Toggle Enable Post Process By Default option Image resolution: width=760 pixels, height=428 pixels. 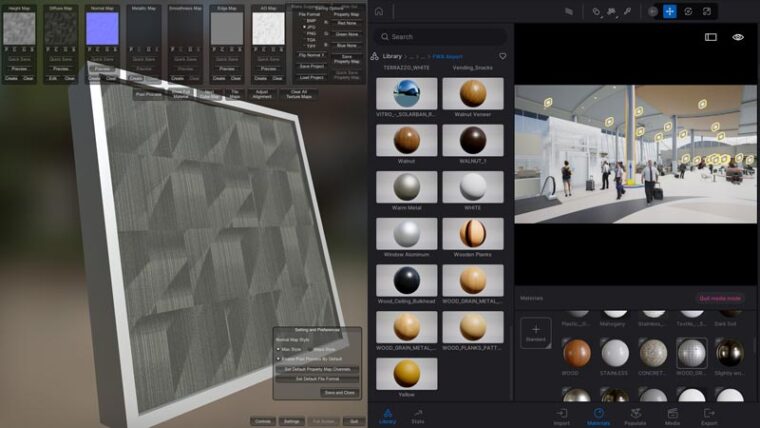[279, 358]
